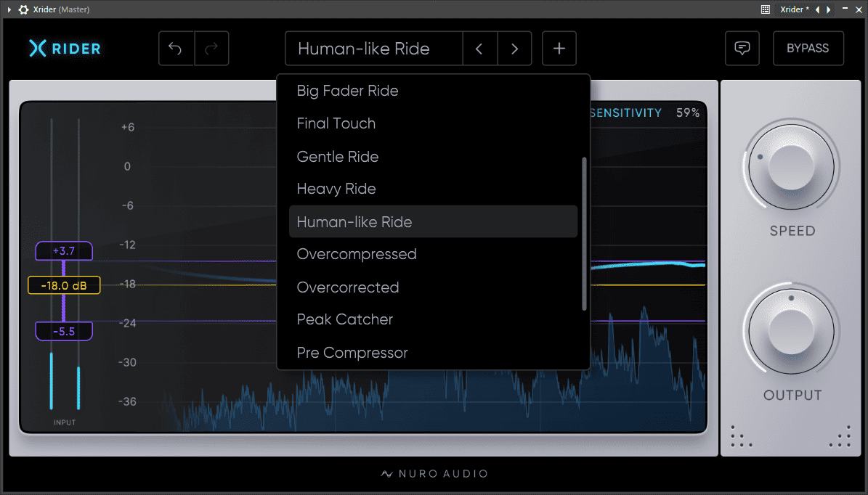Open the gear settings icon in title bar

23,9
